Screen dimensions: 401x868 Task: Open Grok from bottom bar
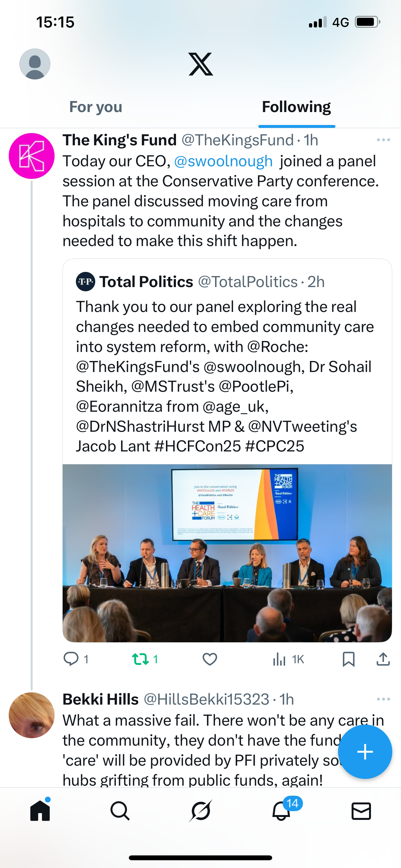pyautogui.click(x=200, y=811)
